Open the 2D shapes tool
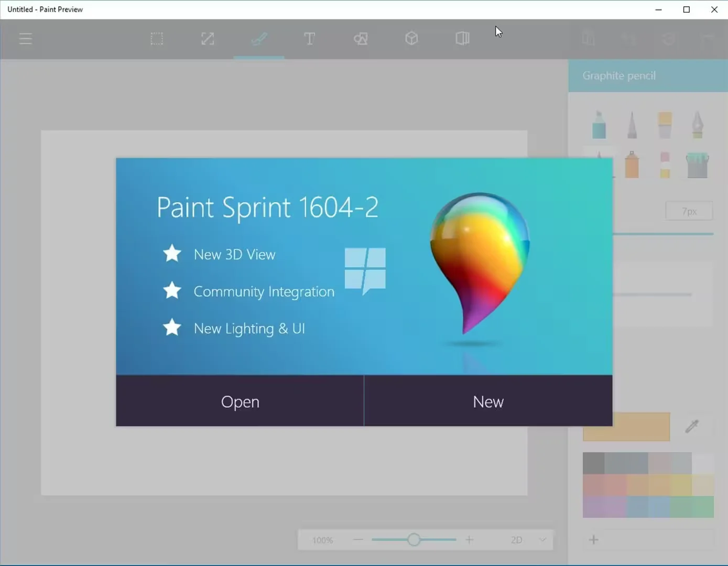Screen dimensions: 728x566 pos(361,39)
